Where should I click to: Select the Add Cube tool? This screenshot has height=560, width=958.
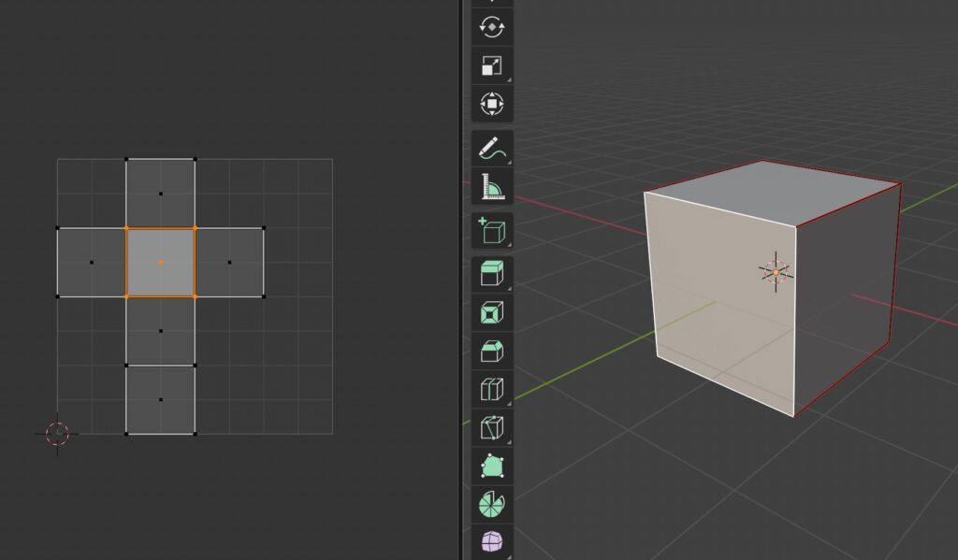point(492,231)
